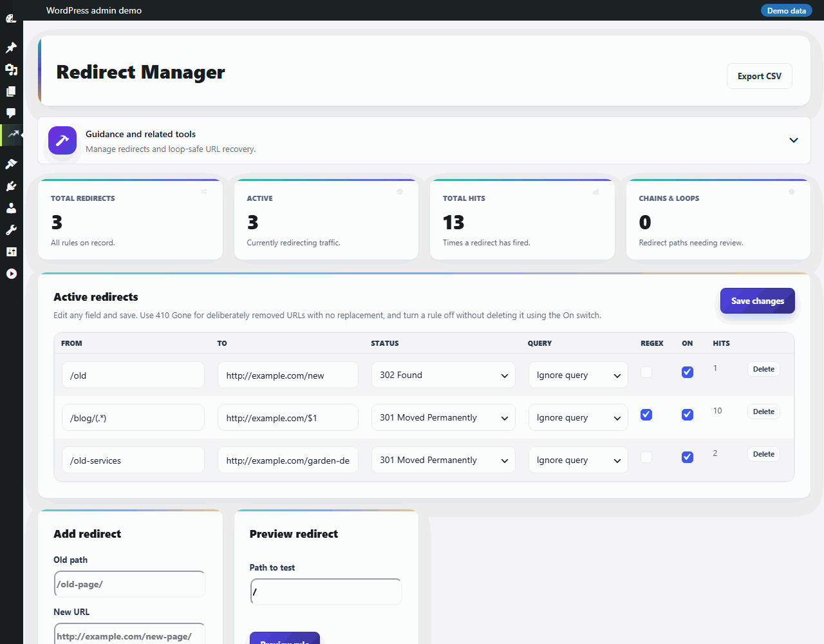Click the hits count 10

pos(717,411)
